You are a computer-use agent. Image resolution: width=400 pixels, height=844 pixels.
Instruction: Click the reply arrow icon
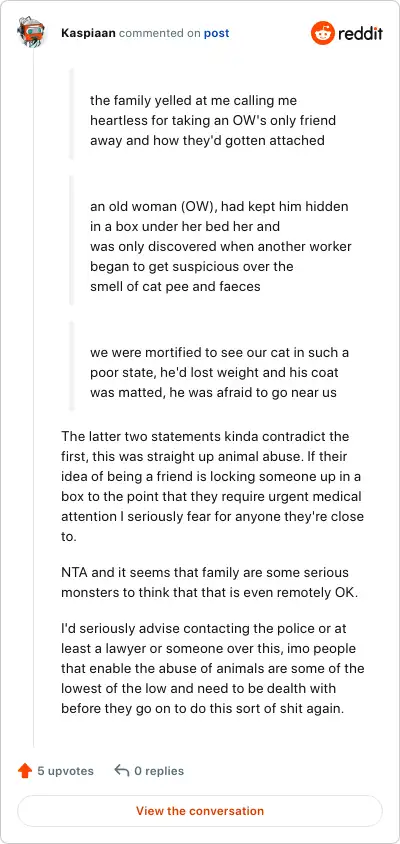122,771
